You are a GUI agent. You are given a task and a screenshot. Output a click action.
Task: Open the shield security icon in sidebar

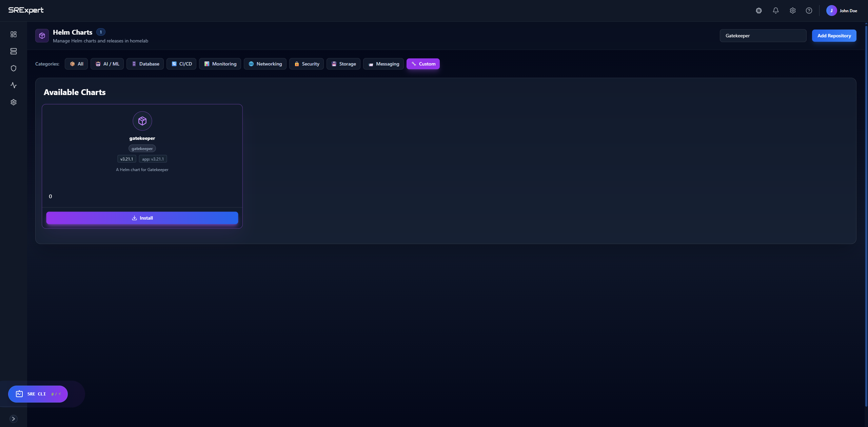pos(14,68)
